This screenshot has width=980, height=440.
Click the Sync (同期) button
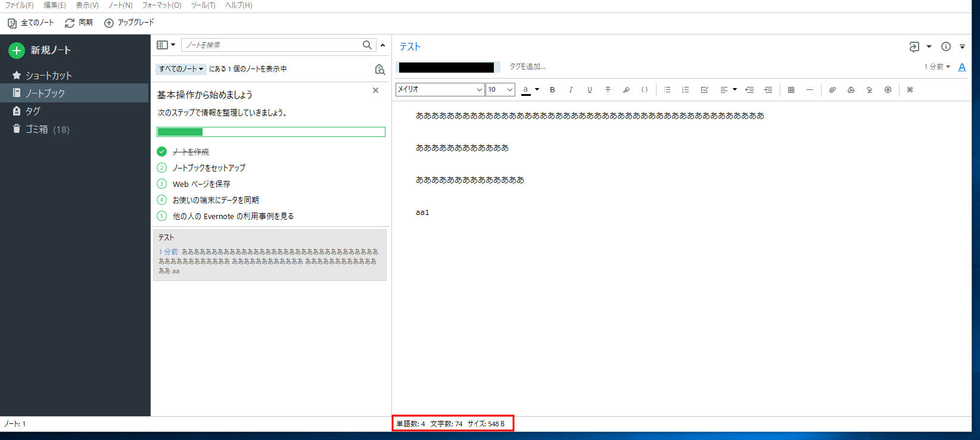pyautogui.click(x=79, y=23)
